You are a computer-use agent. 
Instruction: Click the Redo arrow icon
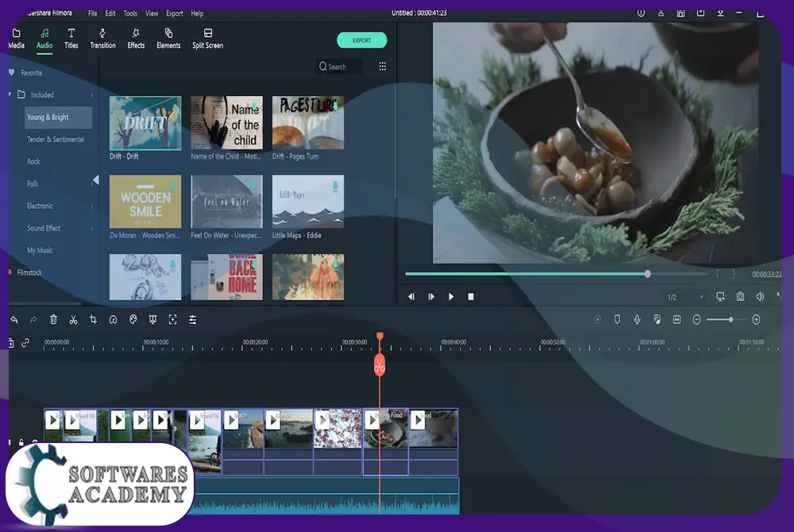pos(33,319)
